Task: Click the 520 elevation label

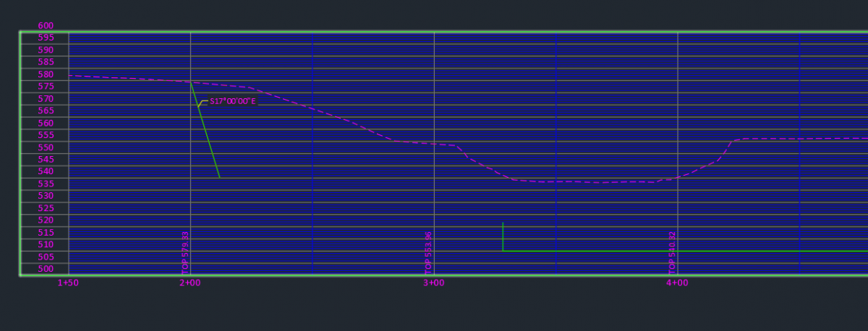Action: [46, 220]
